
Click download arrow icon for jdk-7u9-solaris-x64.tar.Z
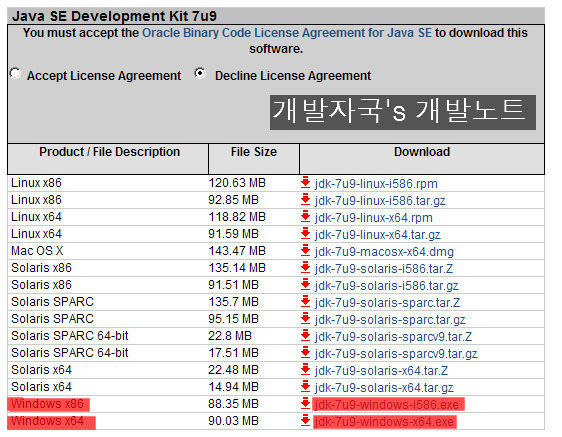pos(305,370)
